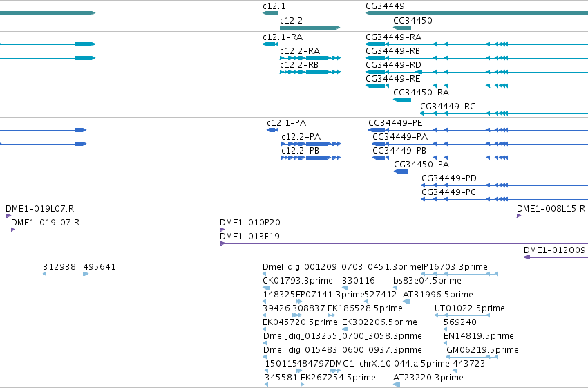
Task: Select the c12.2-PA CDS label
Action: (x=301, y=137)
